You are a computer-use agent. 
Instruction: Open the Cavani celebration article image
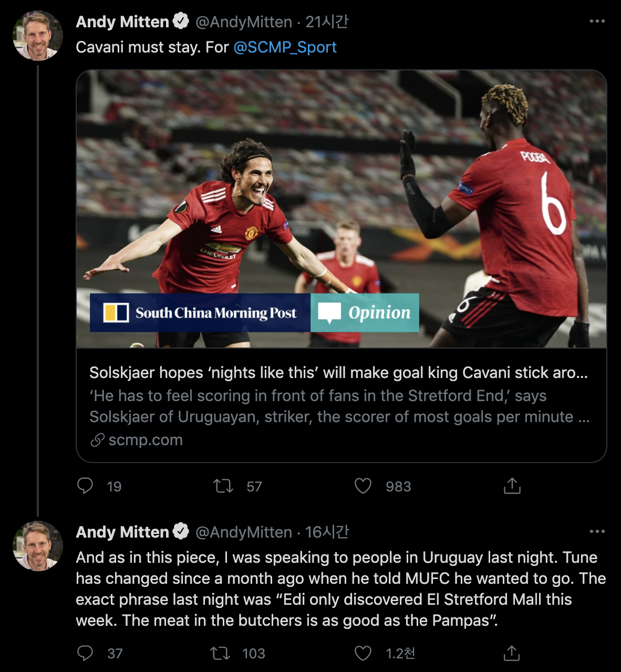click(x=341, y=209)
